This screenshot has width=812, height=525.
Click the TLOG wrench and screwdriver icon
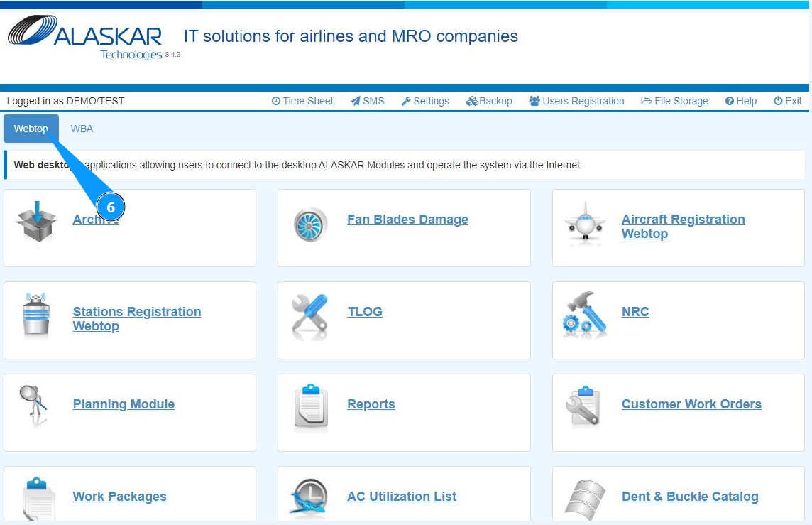309,315
